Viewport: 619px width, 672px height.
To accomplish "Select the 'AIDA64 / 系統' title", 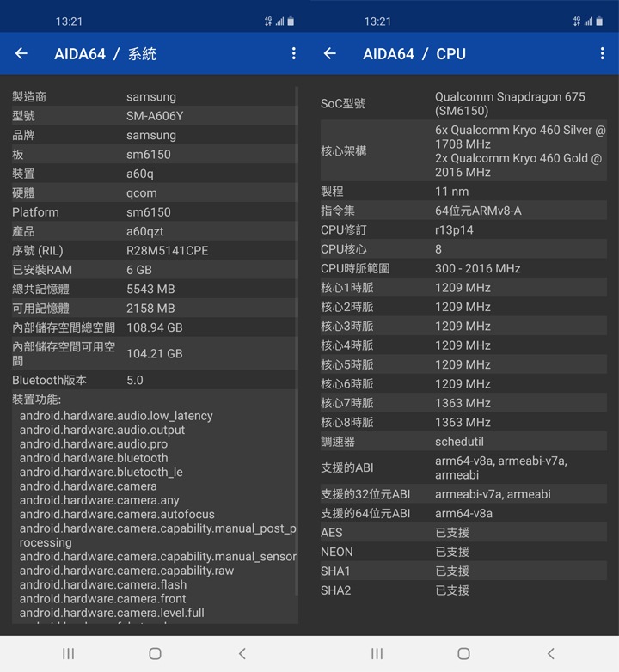I will tap(105, 54).
